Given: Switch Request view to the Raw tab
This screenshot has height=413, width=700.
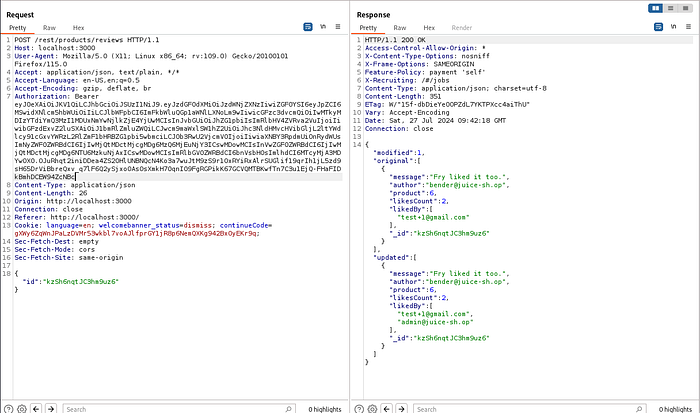Looking at the screenshot, I should coord(49,28).
